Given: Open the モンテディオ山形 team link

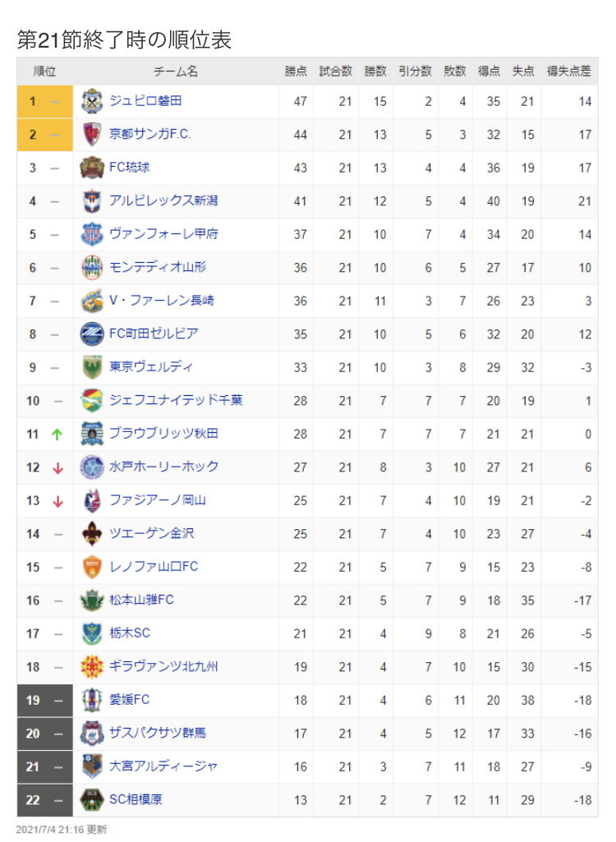Looking at the screenshot, I should click(158, 267).
